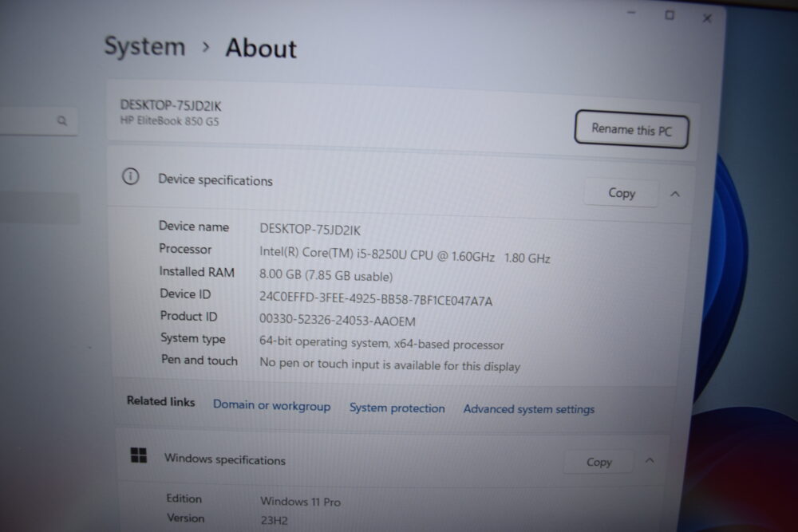Select the No pen or touch input text
798x532 pixels.
coord(390,365)
